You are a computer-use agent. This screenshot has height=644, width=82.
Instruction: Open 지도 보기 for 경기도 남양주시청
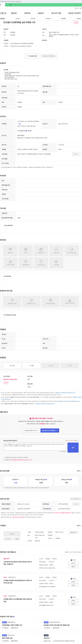[76, 504]
